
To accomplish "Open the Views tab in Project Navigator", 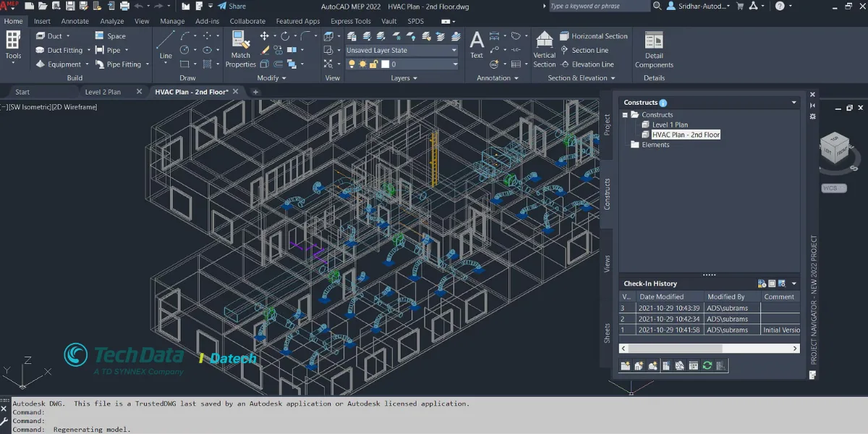I will point(608,263).
